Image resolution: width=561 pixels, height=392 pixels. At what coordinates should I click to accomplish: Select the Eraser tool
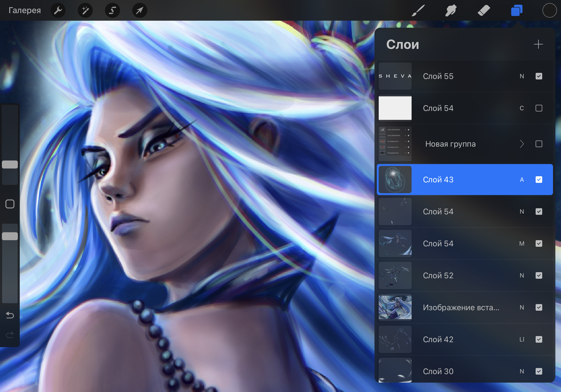(x=484, y=11)
